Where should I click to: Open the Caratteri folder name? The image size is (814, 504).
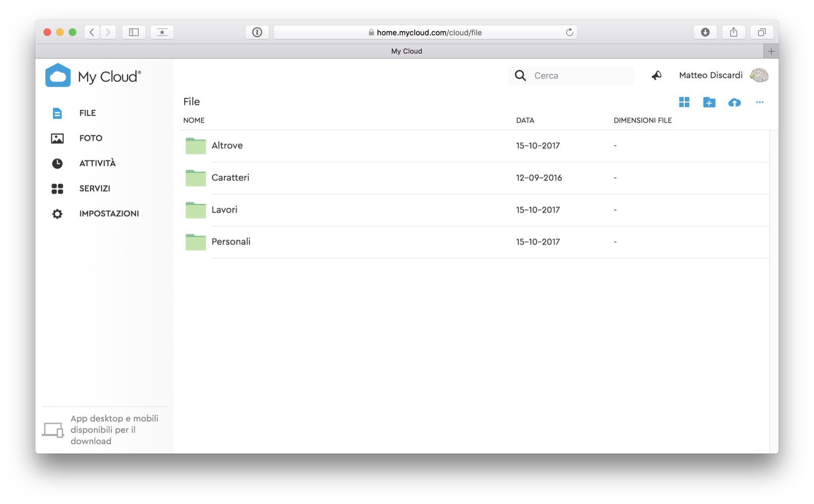(230, 177)
